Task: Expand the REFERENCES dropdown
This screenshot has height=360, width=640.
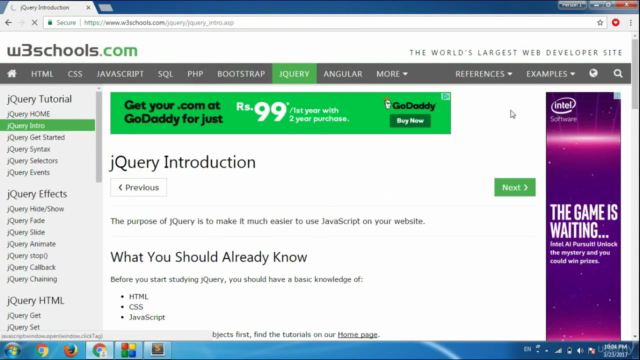Action: [484, 74]
